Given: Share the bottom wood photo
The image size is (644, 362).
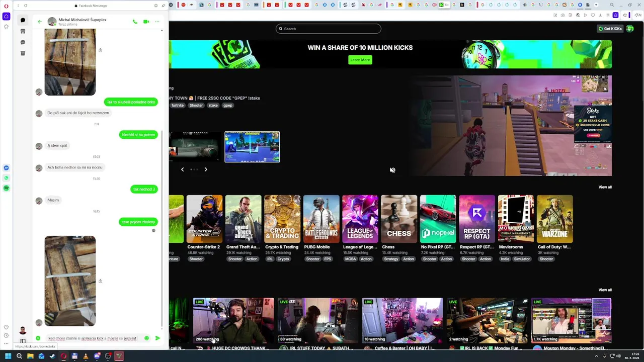Looking at the screenshot, I should tap(100, 281).
